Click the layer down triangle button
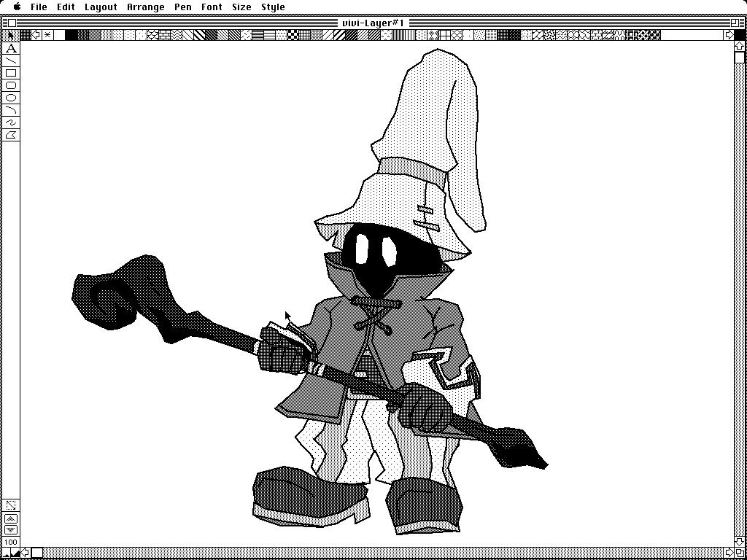Screen dimensions: 747x560 coord(11,529)
